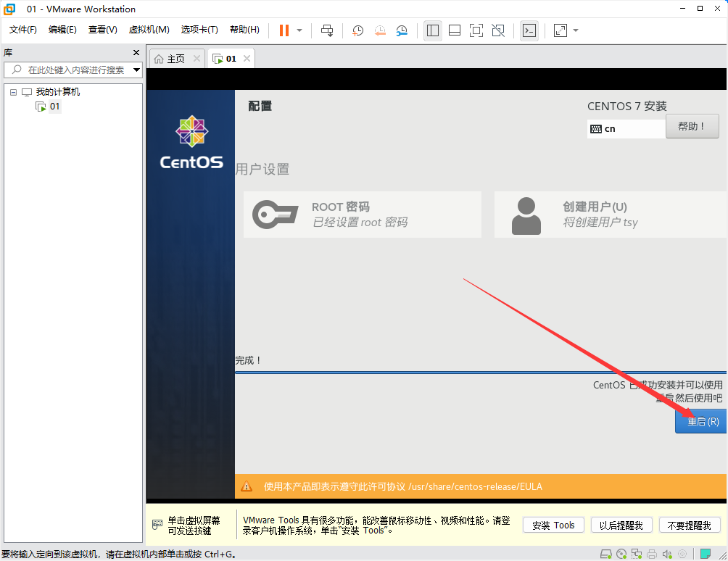The image size is (728, 561).
Task: Click the 完成! status text
Action: [249, 360]
